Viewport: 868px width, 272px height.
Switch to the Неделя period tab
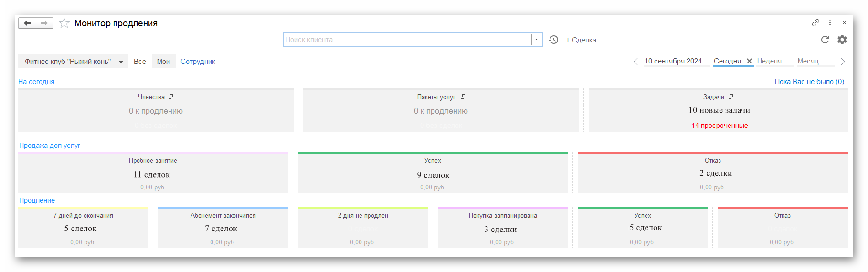pos(769,61)
